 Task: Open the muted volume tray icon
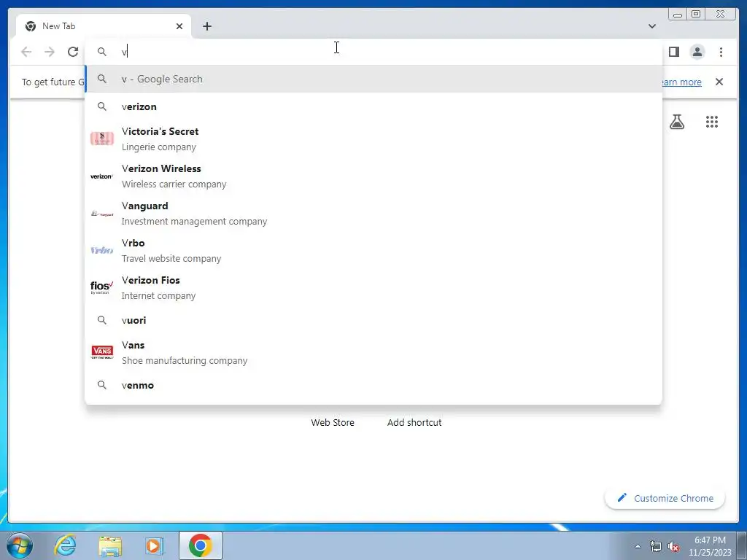click(x=673, y=546)
